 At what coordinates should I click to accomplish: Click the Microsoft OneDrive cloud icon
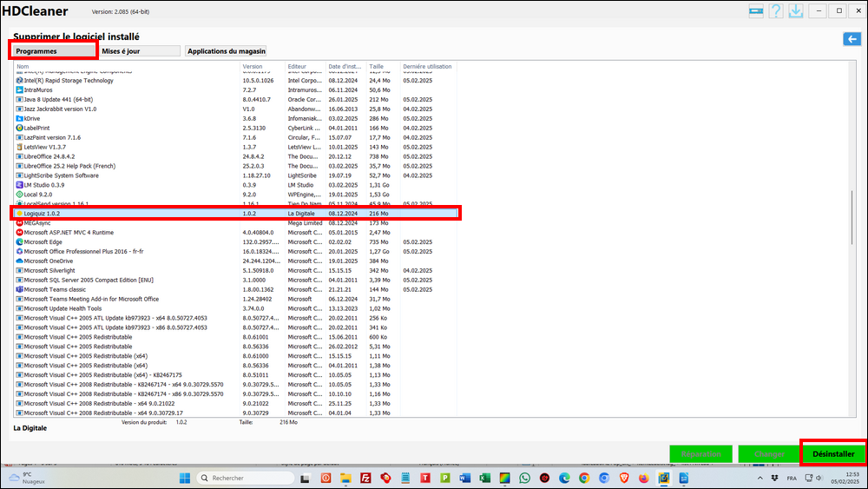(19, 261)
